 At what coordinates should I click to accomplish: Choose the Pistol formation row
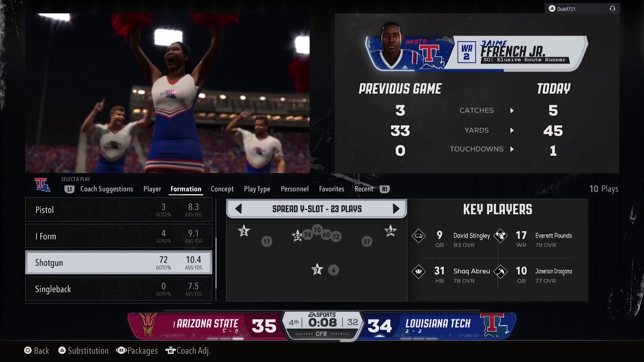click(119, 210)
